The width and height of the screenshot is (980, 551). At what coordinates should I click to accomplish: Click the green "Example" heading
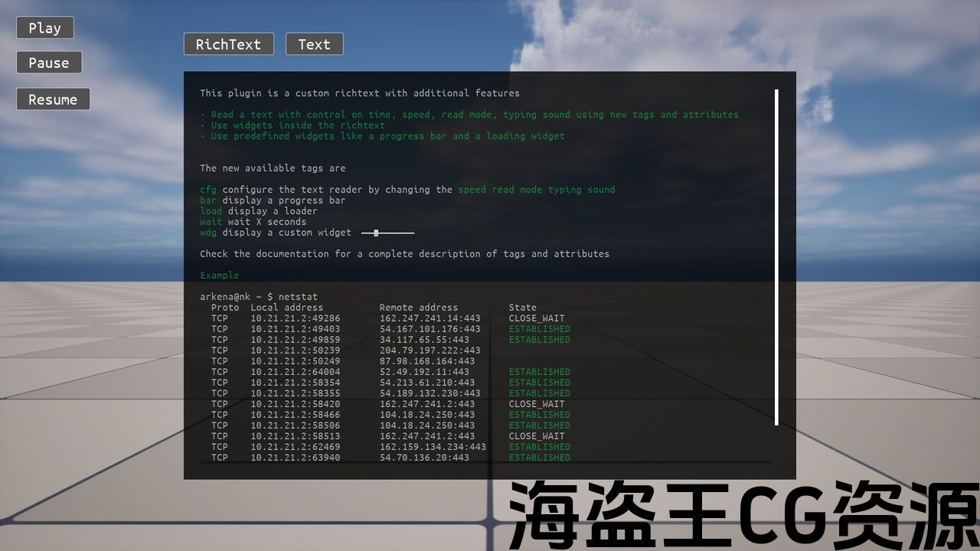219,275
